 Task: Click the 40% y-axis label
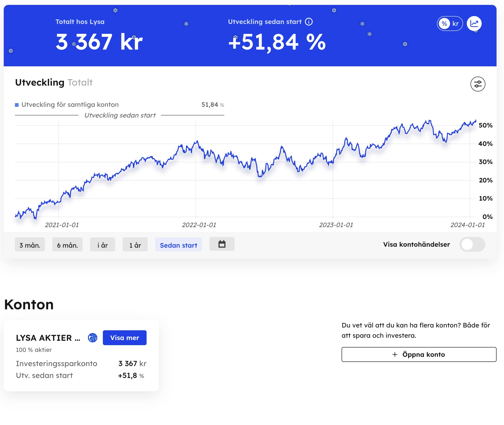tap(485, 144)
